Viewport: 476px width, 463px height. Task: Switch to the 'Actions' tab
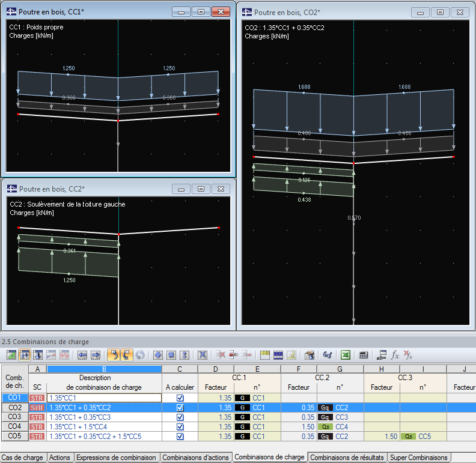(x=60, y=457)
